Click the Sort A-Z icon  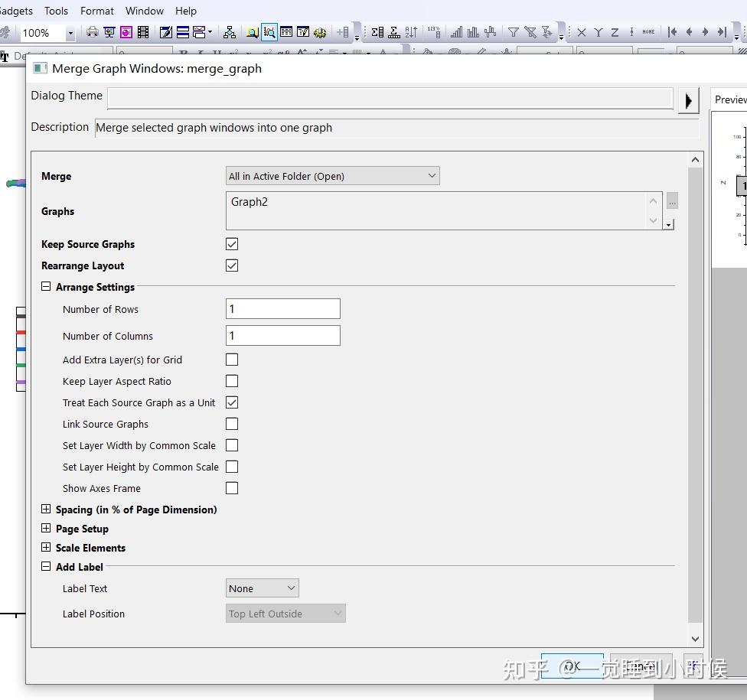click(x=411, y=32)
